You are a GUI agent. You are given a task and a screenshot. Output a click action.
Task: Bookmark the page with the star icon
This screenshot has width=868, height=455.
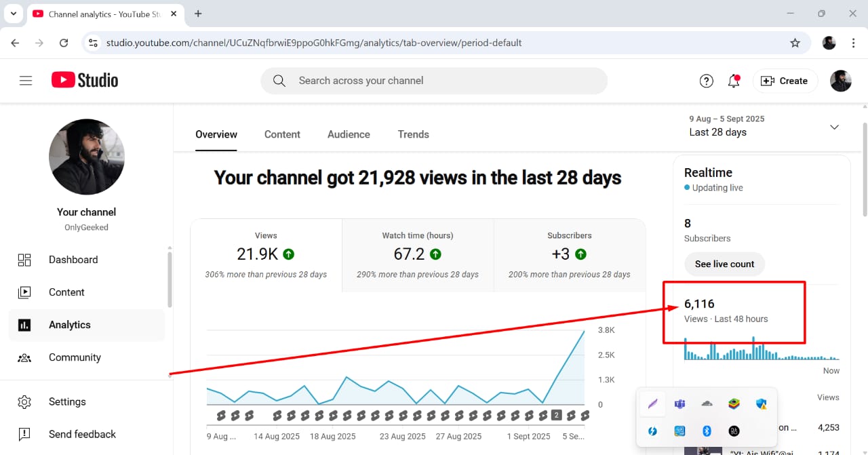pyautogui.click(x=795, y=42)
